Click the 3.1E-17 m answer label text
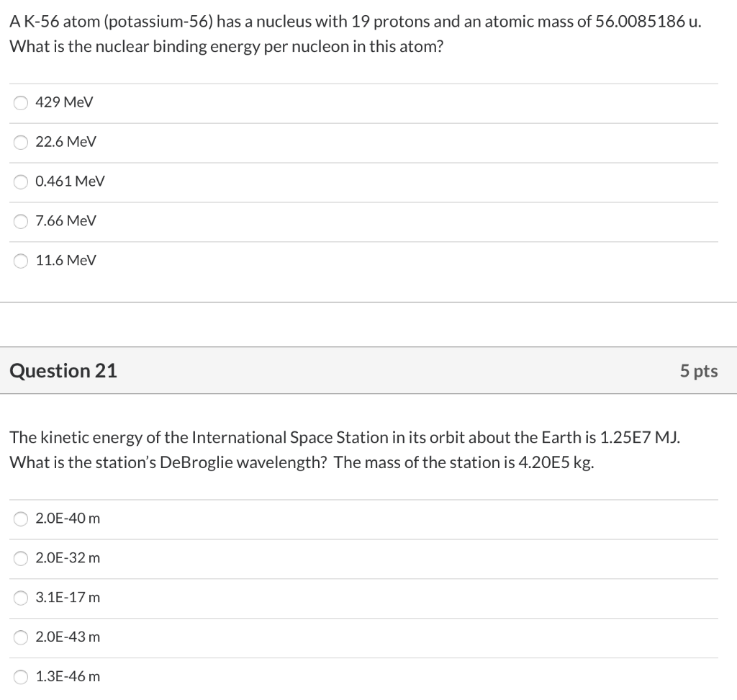The width and height of the screenshot is (737, 700). [x=68, y=597]
